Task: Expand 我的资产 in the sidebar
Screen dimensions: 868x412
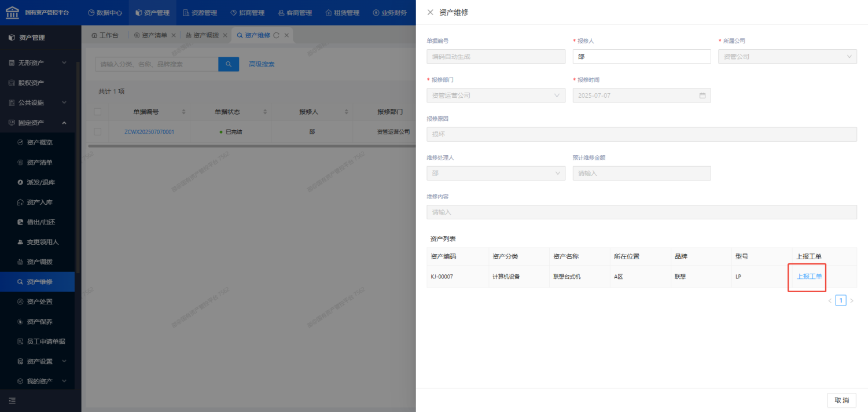Action: click(x=37, y=381)
